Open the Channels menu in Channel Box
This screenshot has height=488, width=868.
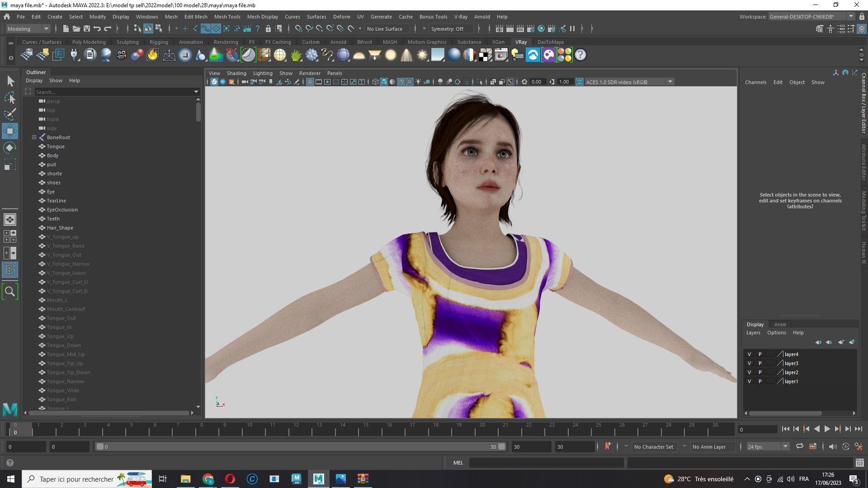tap(755, 82)
